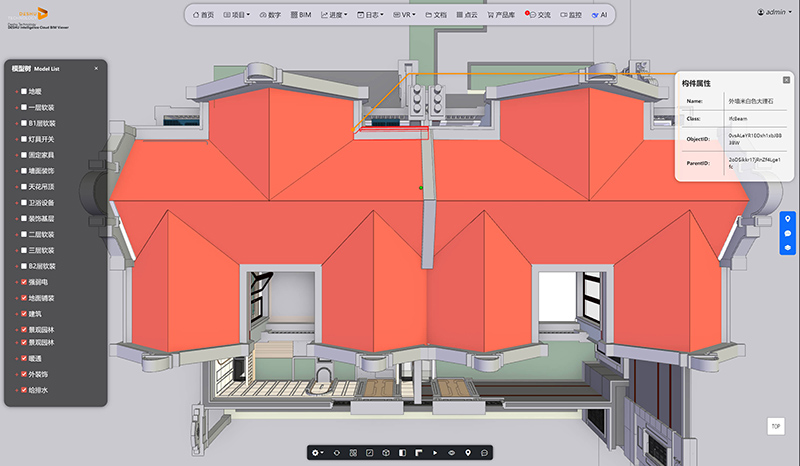800x466 pixels.
Task: Uncheck the 强弱电 model checkbox
Action: (23, 282)
